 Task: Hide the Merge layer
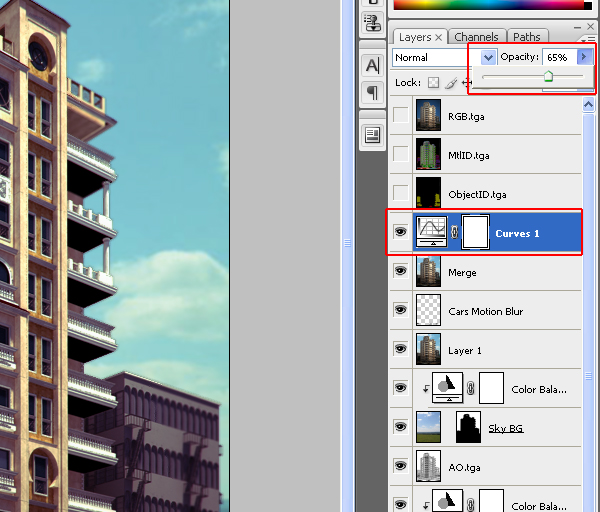tap(400, 272)
